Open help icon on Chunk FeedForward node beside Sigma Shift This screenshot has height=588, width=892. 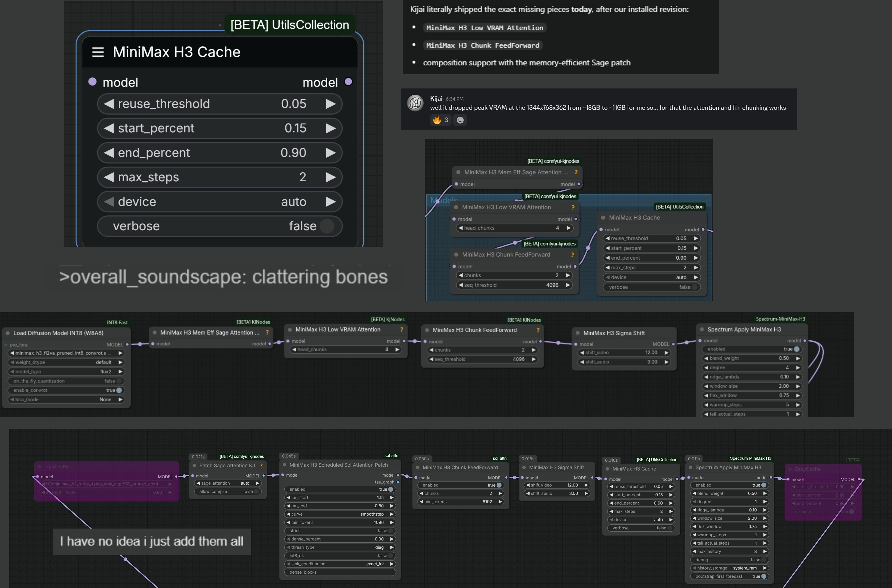538,330
